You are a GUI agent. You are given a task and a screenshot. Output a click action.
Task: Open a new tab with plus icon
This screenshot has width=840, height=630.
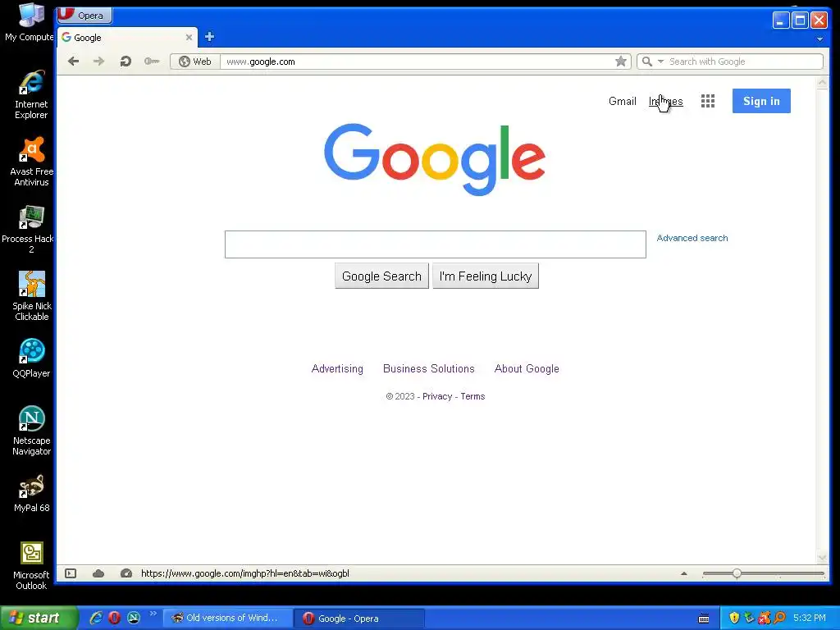(x=209, y=36)
